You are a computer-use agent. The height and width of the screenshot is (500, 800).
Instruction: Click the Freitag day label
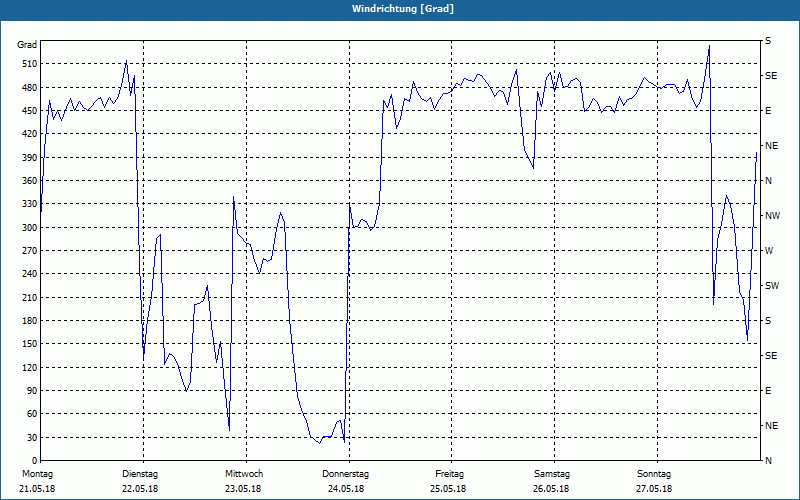[x=449, y=474]
